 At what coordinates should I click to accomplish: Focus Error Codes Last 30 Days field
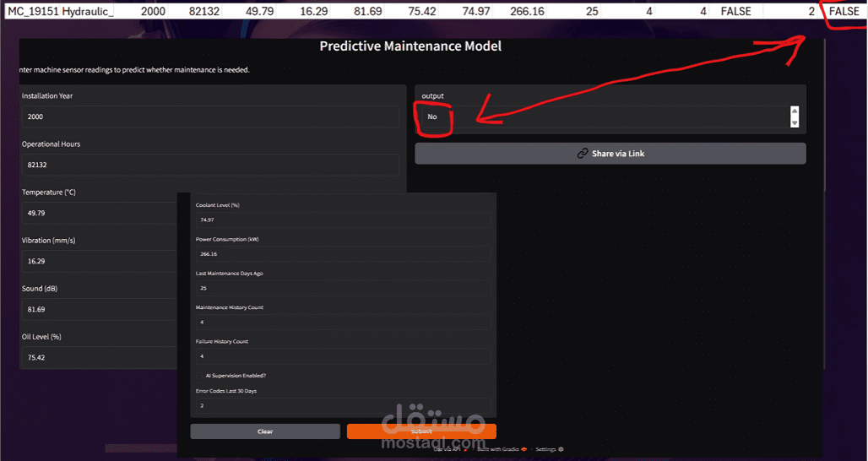click(x=343, y=405)
